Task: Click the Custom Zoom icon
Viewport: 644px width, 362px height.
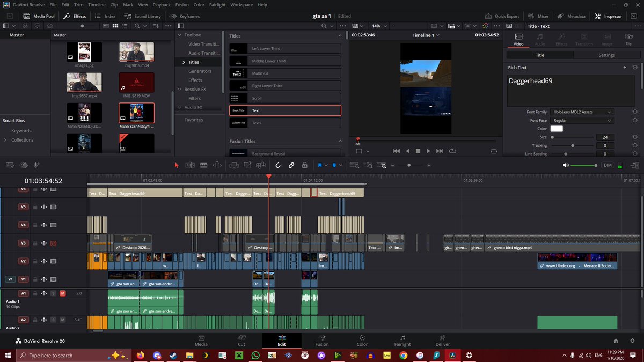Action: click(x=383, y=165)
